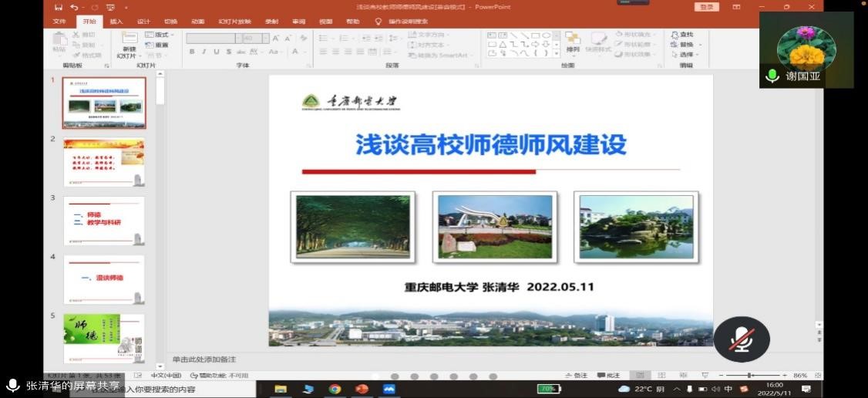Click the Save icon in quick access toolbar
The height and width of the screenshot is (398, 868).
[59, 7]
